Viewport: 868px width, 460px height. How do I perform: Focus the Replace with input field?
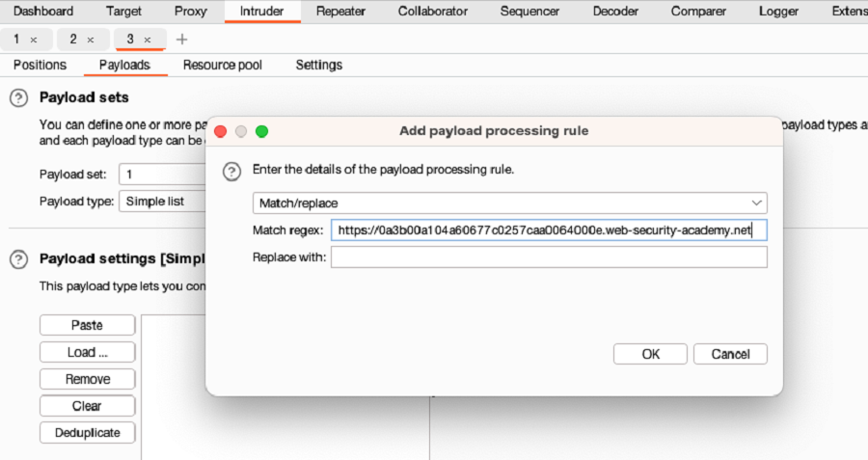(x=549, y=257)
